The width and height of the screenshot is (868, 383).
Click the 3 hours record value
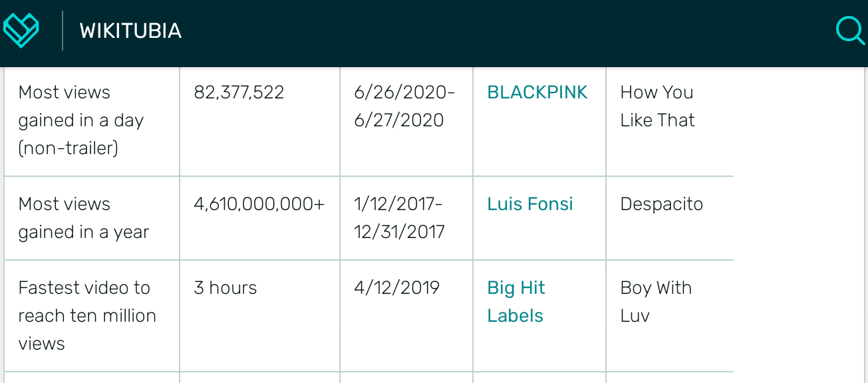coord(225,288)
